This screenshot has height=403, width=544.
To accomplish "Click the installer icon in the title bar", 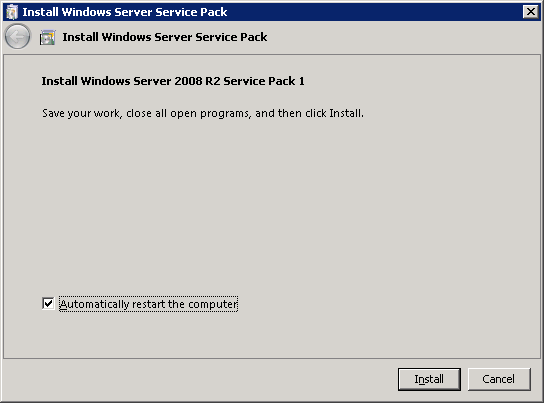I will tap(11, 12).
